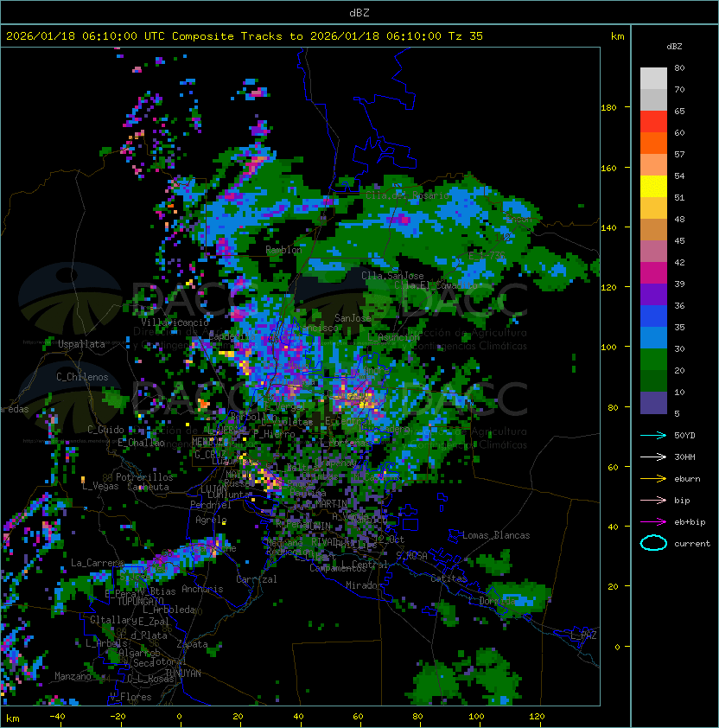Click the Villavicencio map label
719x728 pixels.
pyautogui.click(x=175, y=322)
